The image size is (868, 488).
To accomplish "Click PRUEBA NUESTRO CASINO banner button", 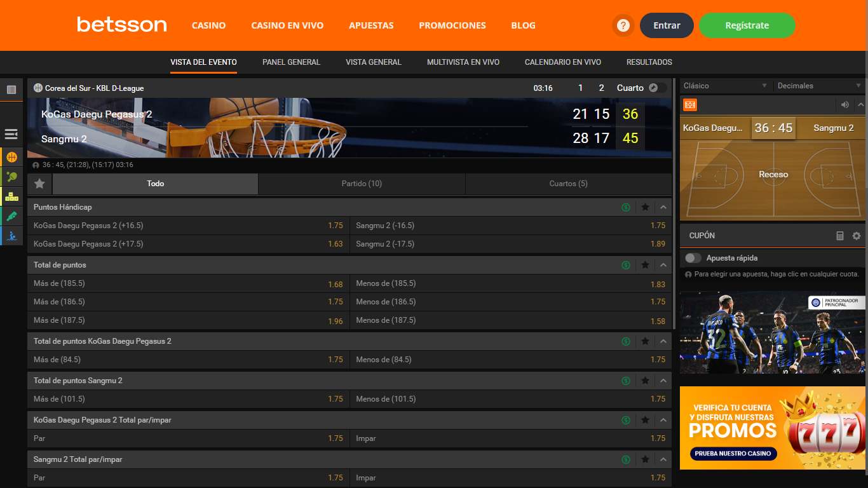I will point(733,454).
